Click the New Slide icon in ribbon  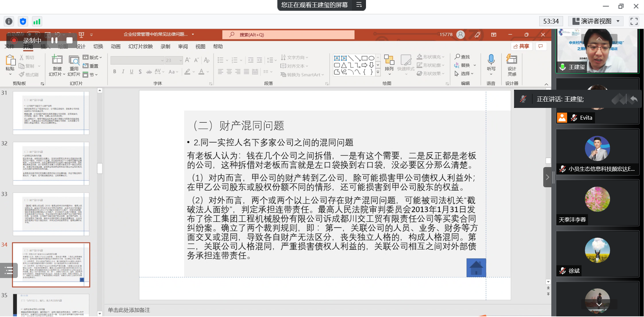pos(57,60)
